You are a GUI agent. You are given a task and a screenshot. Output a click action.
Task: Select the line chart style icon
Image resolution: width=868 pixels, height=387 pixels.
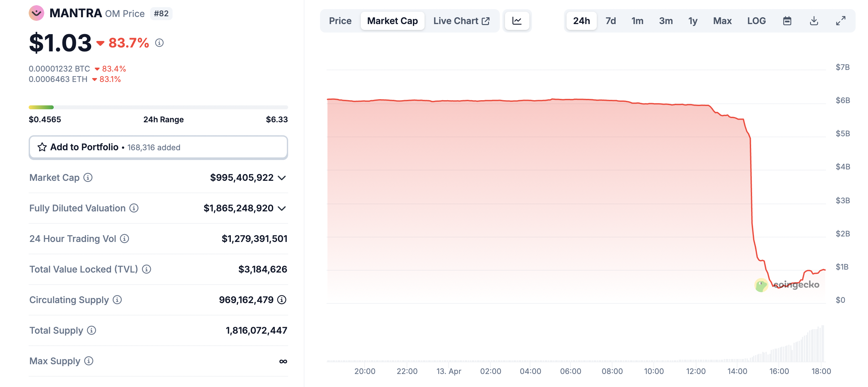pos(517,20)
